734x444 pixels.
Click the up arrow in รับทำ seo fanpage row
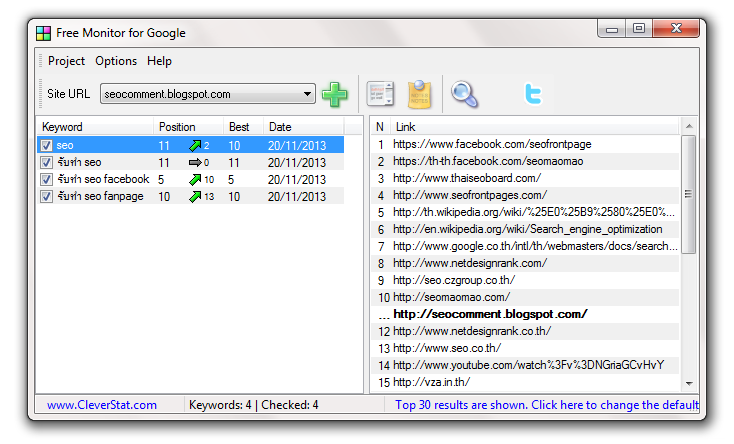coord(195,196)
